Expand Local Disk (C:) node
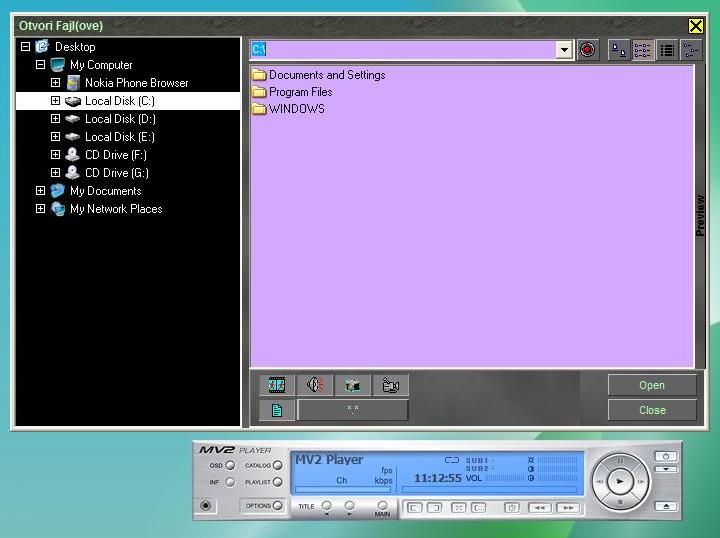720x538 pixels. pyautogui.click(x=55, y=100)
